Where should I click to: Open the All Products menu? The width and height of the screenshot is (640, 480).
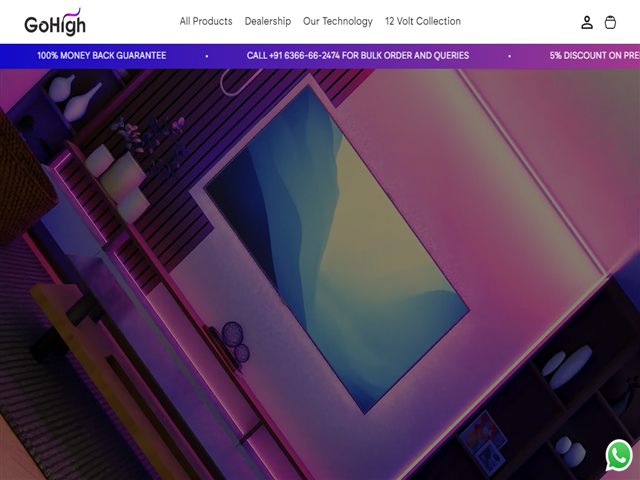[206, 21]
